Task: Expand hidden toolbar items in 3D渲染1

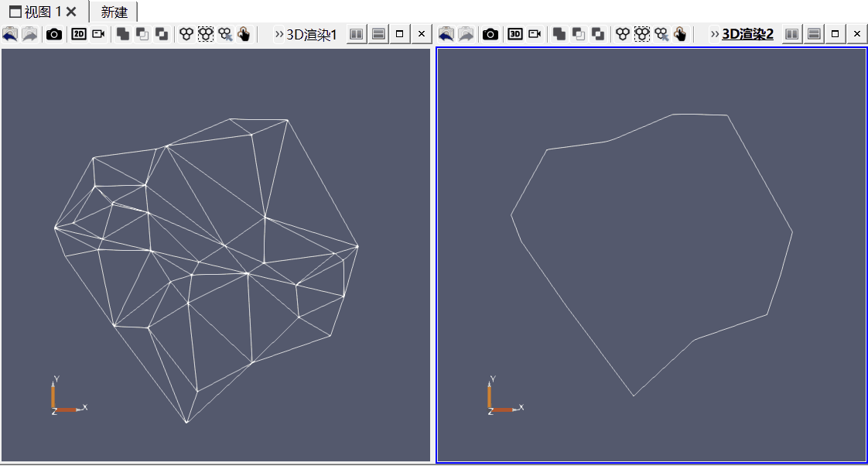Action: [x=279, y=34]
